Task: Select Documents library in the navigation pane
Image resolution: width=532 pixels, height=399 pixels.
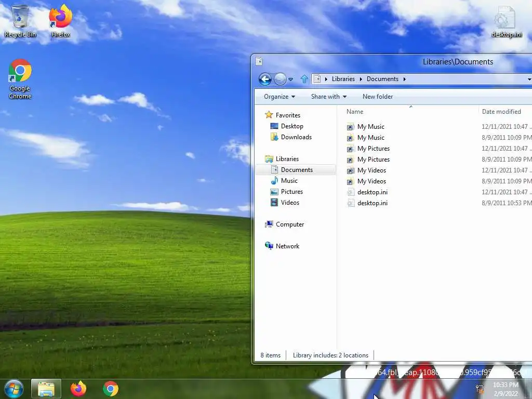Action: click(297, 170)
